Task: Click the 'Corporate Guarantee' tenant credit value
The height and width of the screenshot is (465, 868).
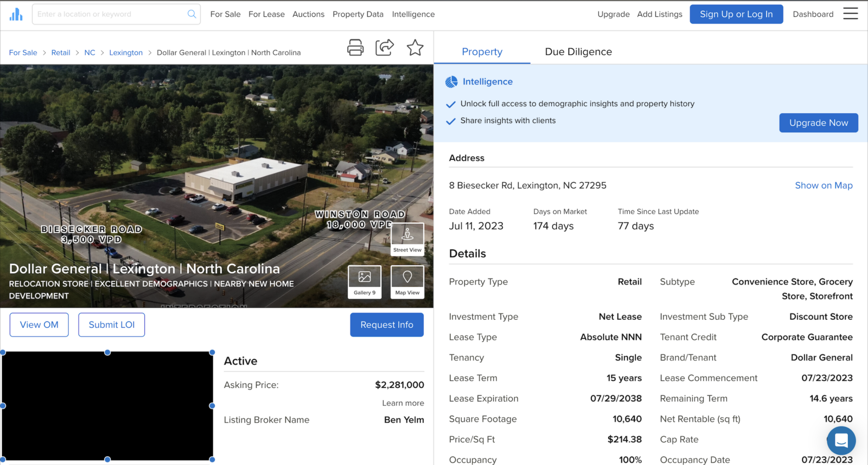Action: (807, 337)
